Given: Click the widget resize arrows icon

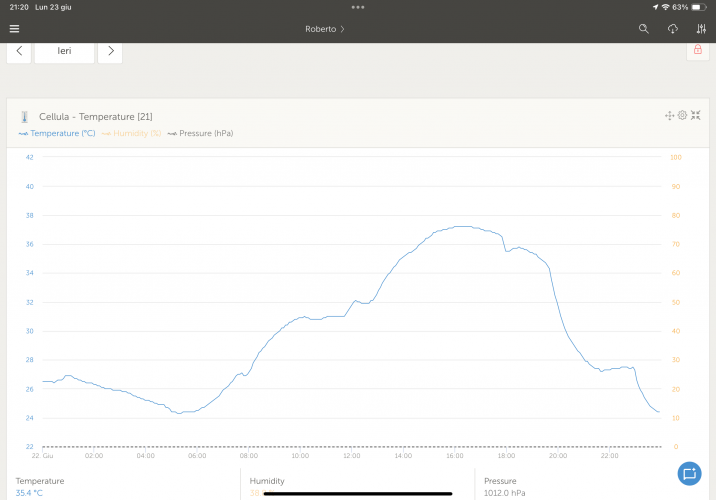Looking at the screenshot, I should (x=695, y=116).
